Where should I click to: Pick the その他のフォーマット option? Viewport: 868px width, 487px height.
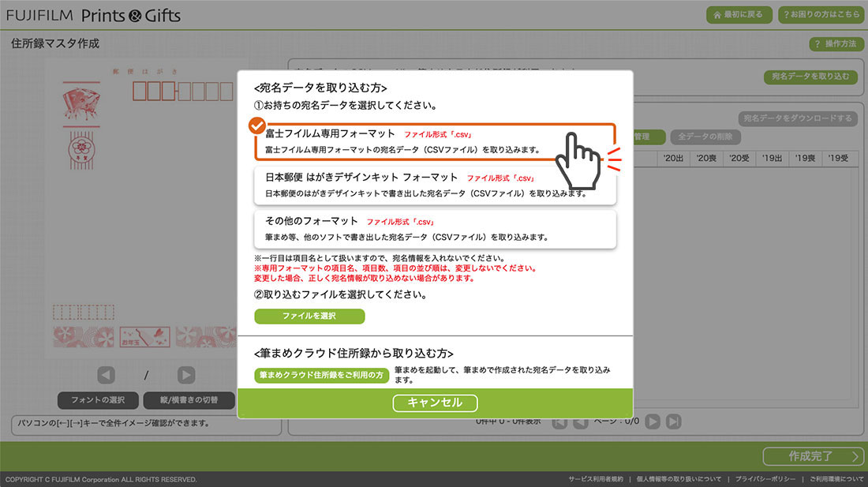pyautogui.click(x=434, y=228)
